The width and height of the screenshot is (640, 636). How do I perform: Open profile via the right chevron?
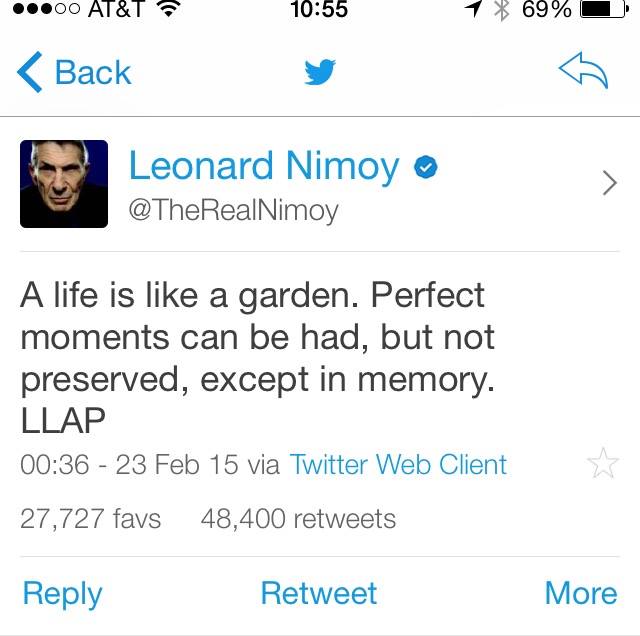(609, 183)
